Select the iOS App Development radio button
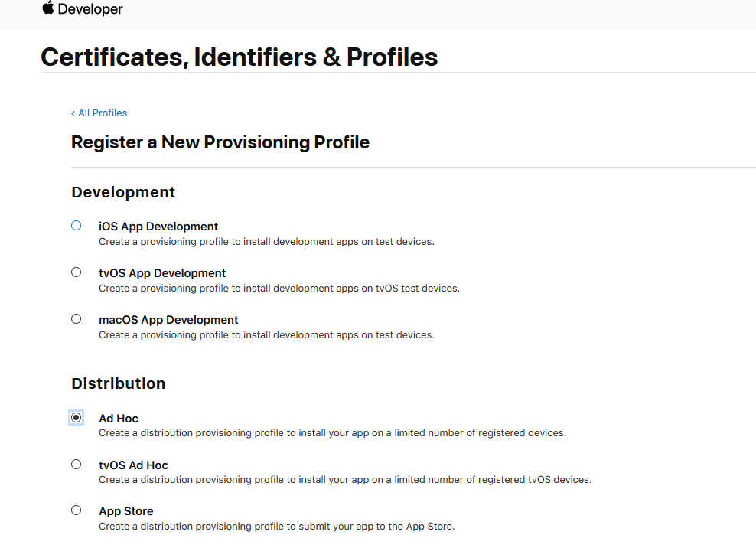Viewport: 756px width, 548px height. [76, 226]
